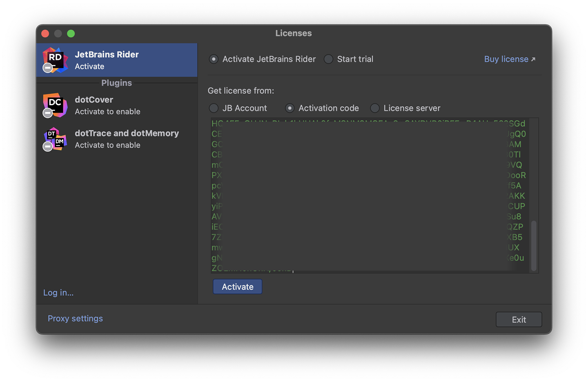Screen dimensions: 588x382
Task: Select the JetBrains Rider entry in the sidebar
Action: coord(117,60)
